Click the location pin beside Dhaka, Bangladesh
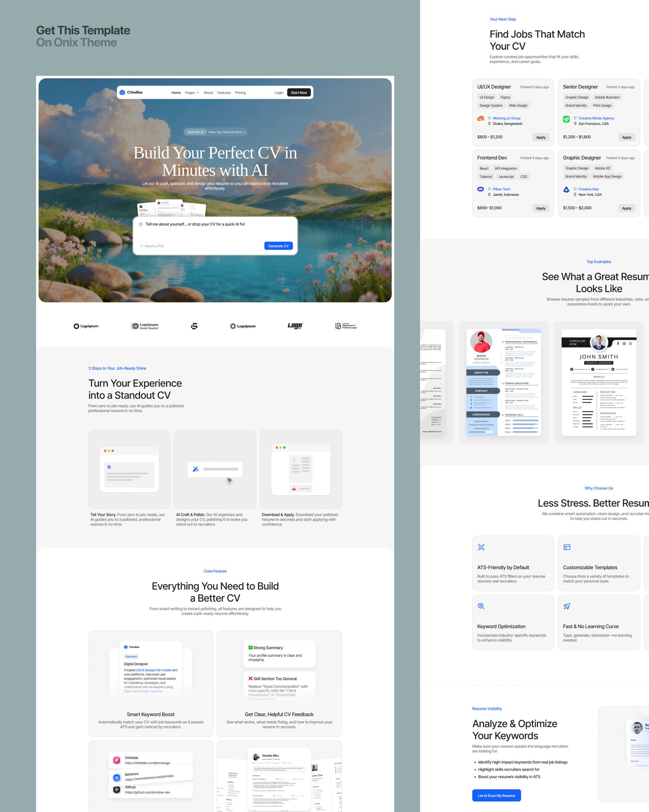This screenshot has height=812, width=649. click(x=489, y=124)
